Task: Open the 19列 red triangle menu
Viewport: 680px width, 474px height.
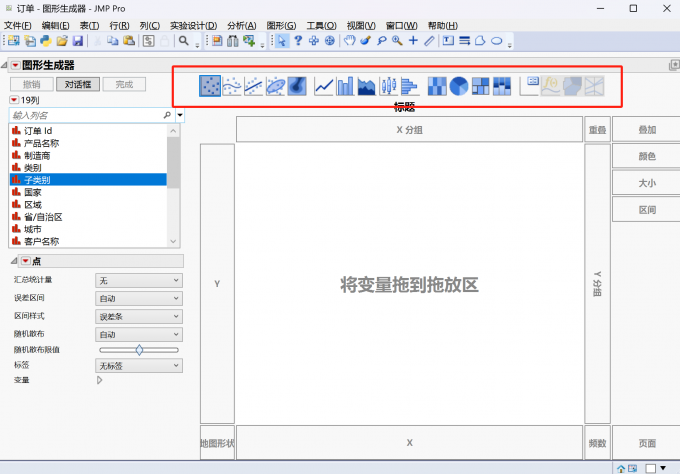Action: pyautogui.click(x=14, y=100)
